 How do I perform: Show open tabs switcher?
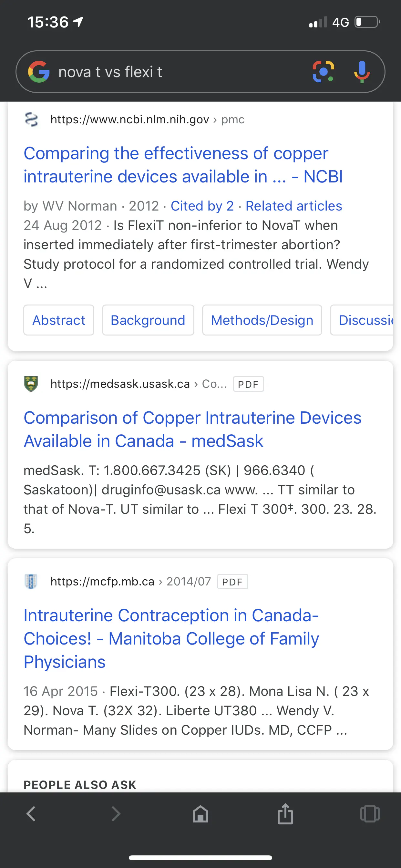[x=370, y=814]
